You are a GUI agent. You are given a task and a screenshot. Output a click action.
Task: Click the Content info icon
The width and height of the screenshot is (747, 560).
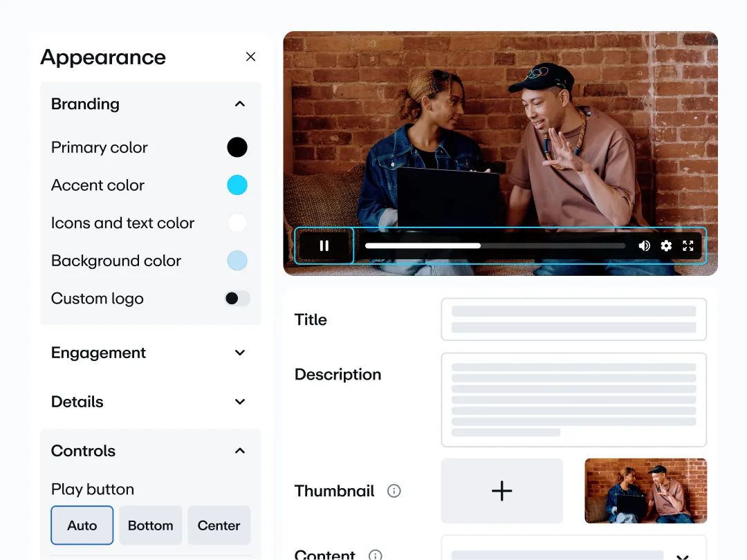tap(376, 555)
